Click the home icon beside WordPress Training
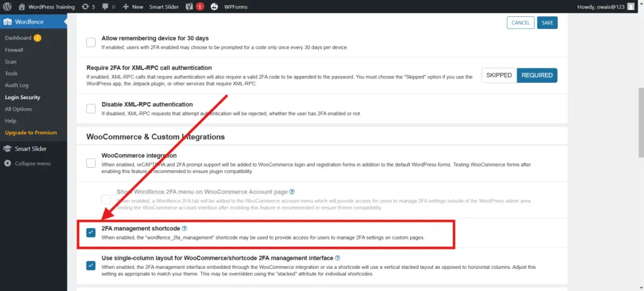Image resolution: width=644 pixels, height=291 pixels. 22,6
